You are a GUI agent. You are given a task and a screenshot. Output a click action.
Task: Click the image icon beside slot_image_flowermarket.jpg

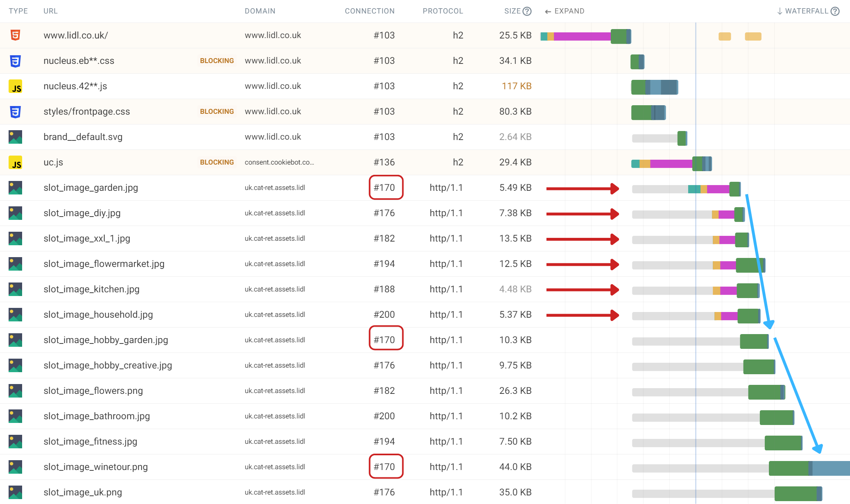(16, 264)
